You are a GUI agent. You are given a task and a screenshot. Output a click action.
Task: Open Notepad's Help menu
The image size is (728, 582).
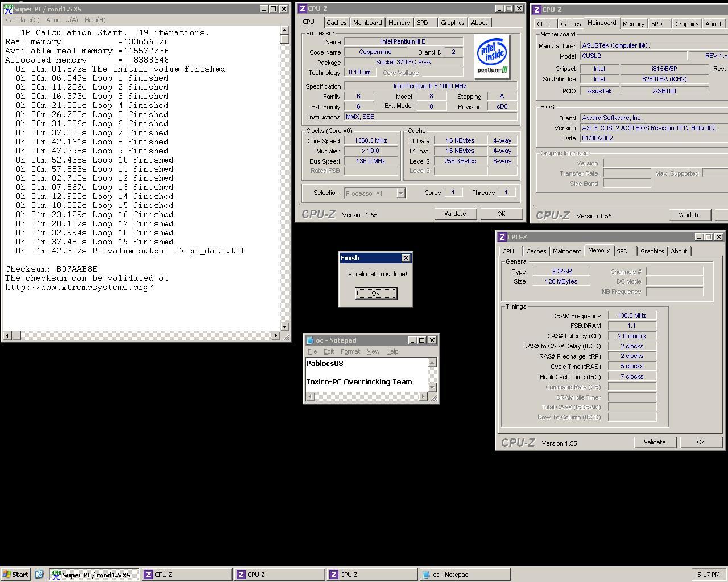(392, 351)
